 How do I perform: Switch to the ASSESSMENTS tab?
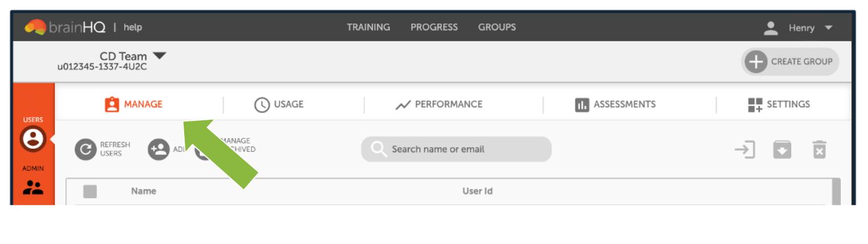615,104
